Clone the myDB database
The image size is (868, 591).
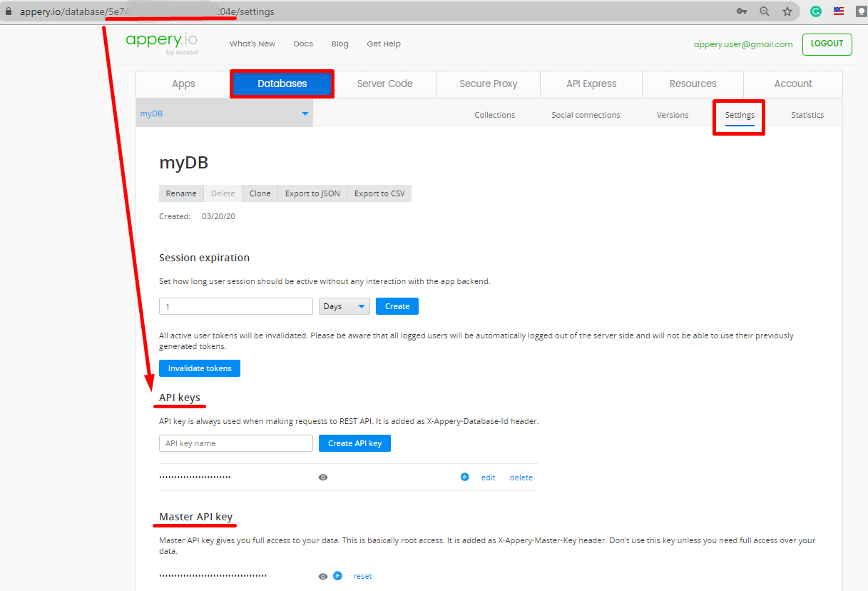260,193
